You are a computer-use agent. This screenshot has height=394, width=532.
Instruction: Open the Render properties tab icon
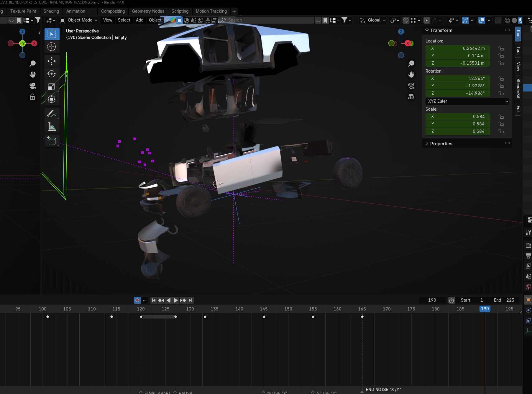pos(528,245)
